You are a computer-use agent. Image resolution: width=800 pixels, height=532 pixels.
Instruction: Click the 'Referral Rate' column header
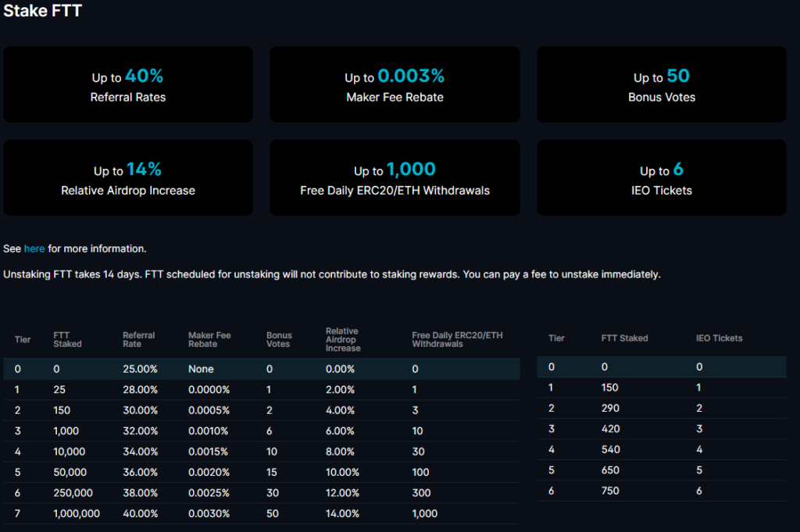(138, 340)
